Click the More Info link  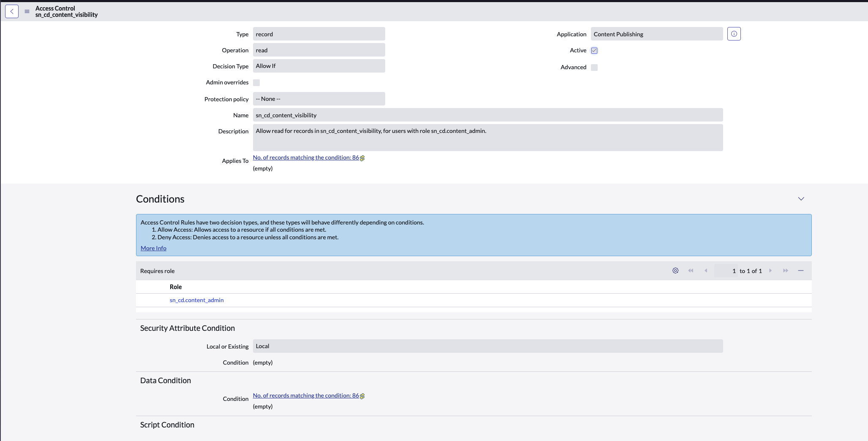pyautogui.click(x=153, y=248)
